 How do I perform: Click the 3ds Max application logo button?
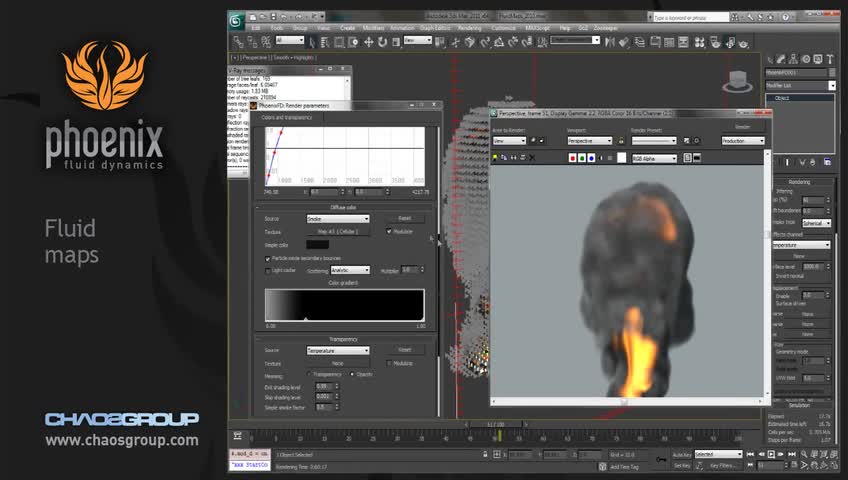tap(237, 21)
